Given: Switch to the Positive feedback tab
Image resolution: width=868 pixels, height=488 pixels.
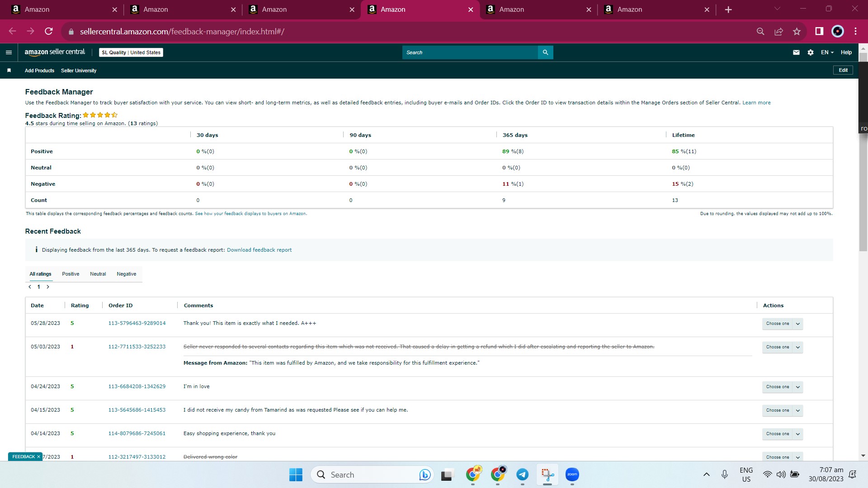Looking at the screenshot, I should pos(71,274).
